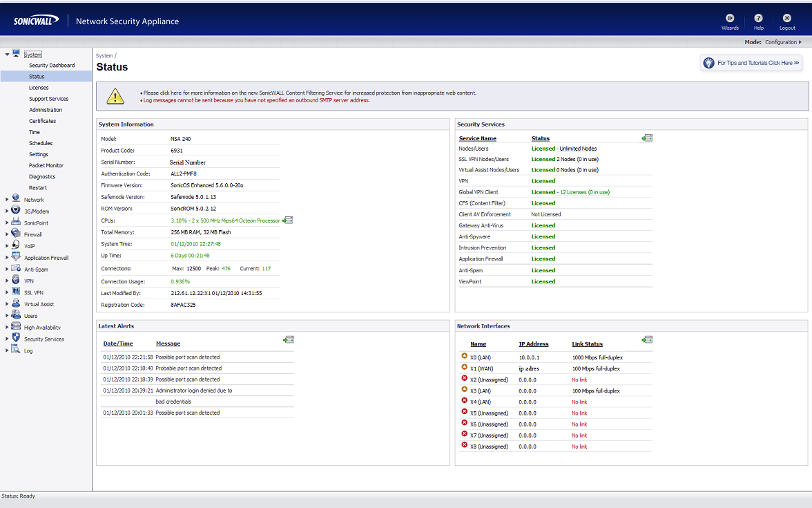Click the X2 (Unassigned) red no-link icon
The width and height of the screenshot is (812, 508).
(465, 379)
